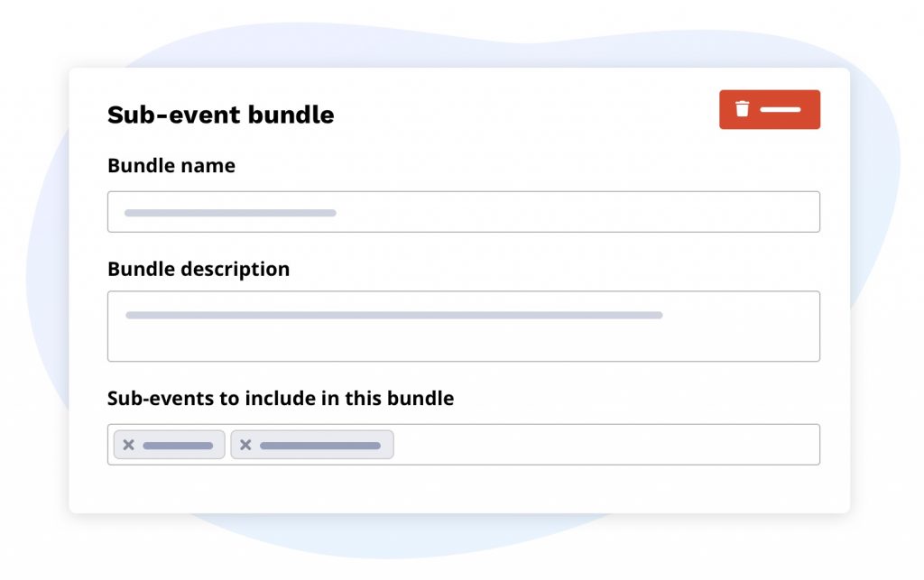Click the placeholder line in Bundle description
Screen dimensions: 924x580
pyautogui.click(x=394, y=315)
